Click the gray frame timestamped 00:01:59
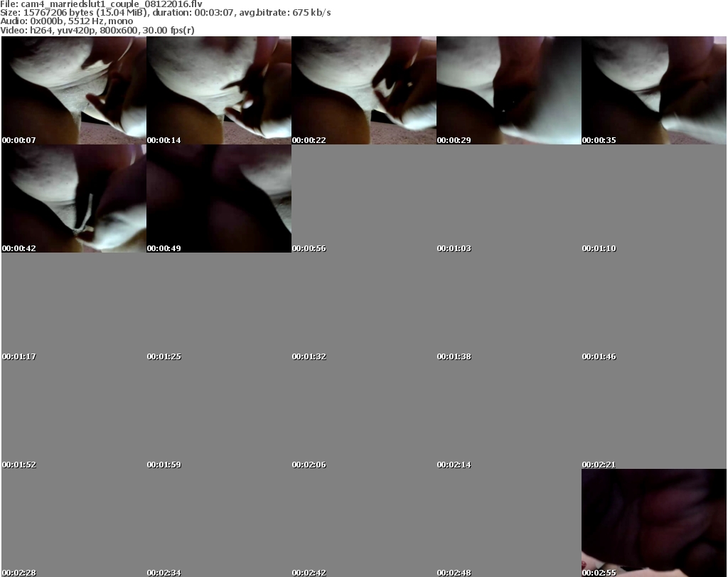 (x=219, y=415)
